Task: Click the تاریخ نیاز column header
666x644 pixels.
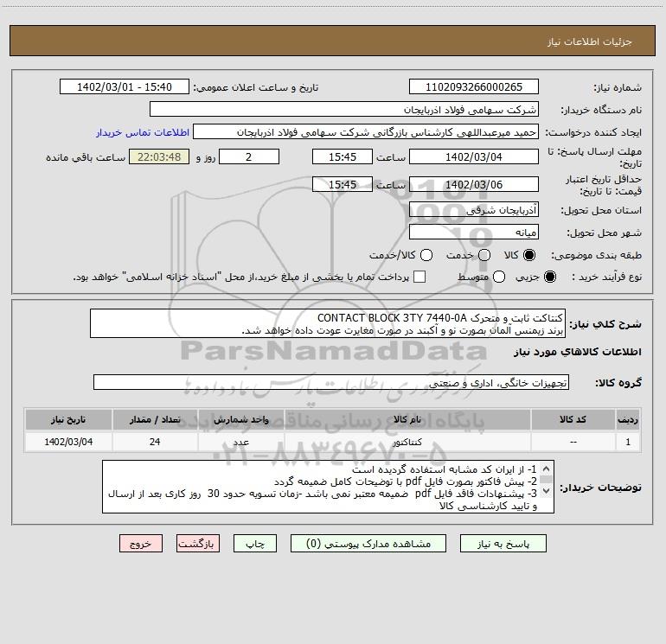Action: point(68,419)
